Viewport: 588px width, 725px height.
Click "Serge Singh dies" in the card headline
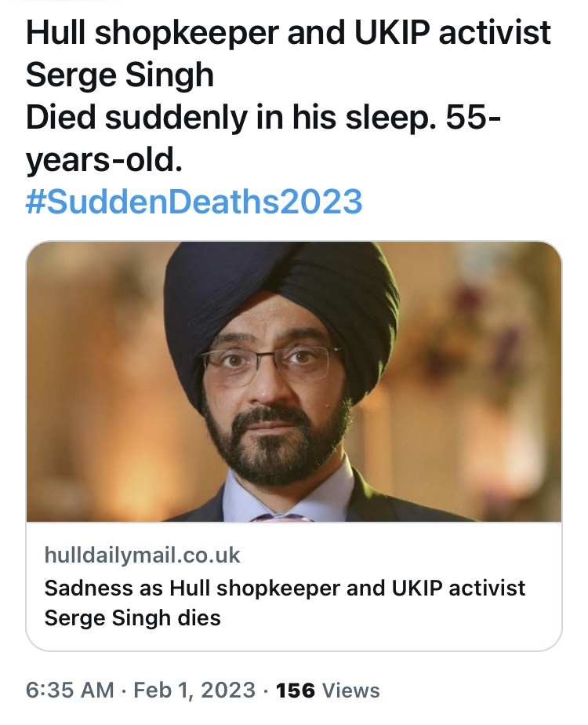click(x=132, y=618)
